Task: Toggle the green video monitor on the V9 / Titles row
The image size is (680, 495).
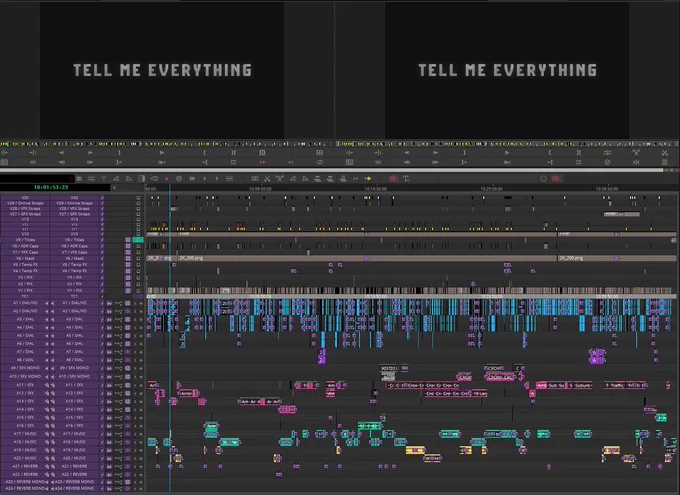Action: click(x=138, y=240)
